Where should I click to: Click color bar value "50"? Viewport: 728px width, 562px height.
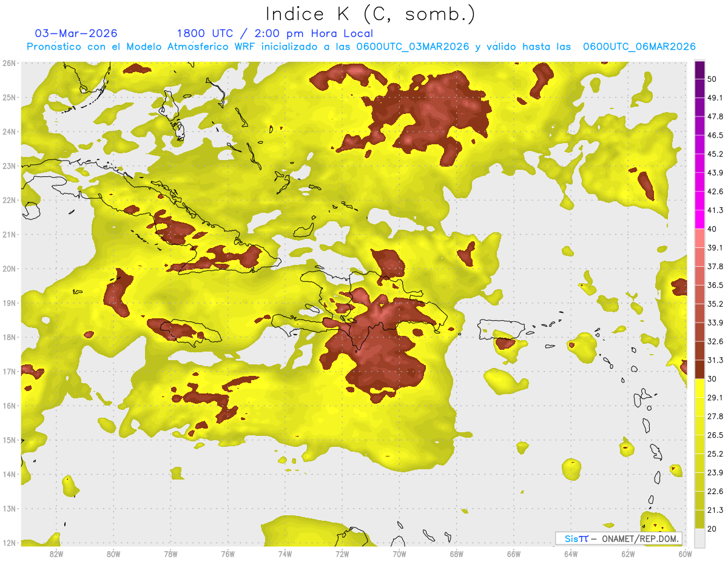click(x=712, y=79)
